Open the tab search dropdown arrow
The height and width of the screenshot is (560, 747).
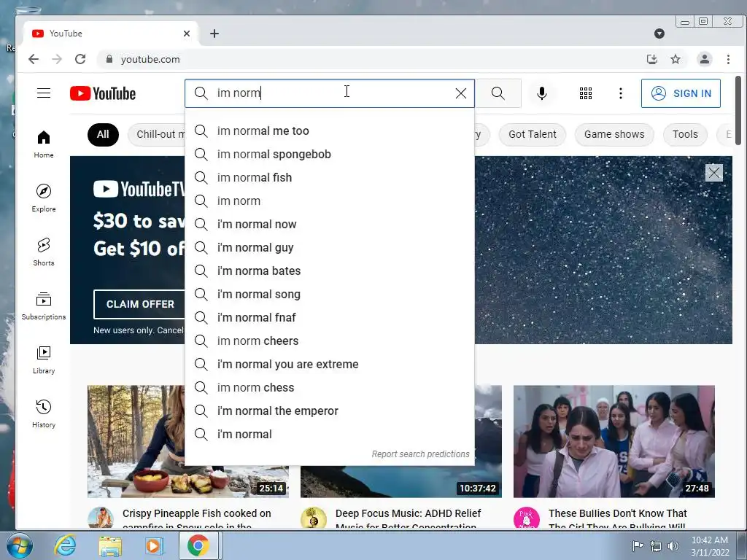pos(659,34)
